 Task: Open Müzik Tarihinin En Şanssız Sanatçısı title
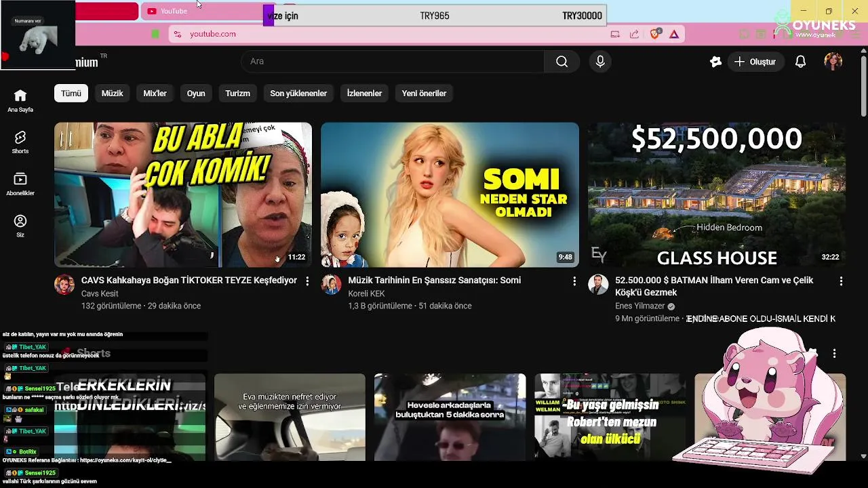point(435,280)
